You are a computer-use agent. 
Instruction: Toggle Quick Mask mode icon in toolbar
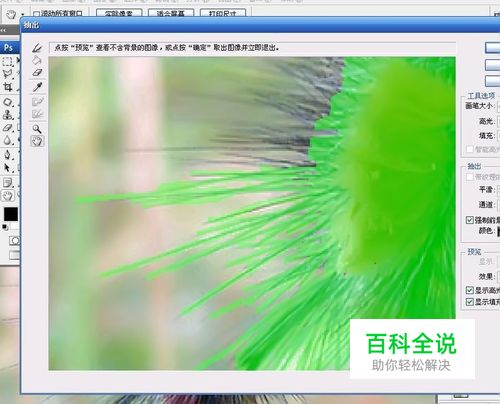[x=14, y=241]
